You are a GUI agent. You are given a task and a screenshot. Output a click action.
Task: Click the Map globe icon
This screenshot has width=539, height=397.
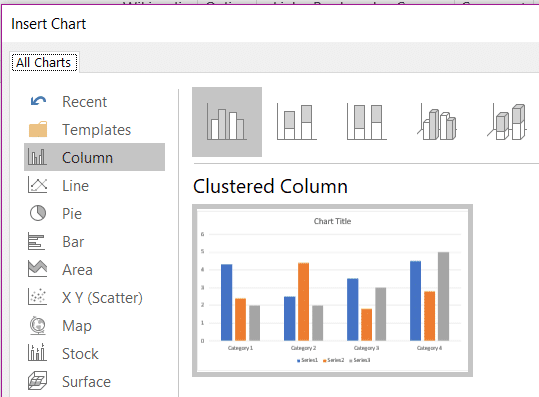(38, 325)
